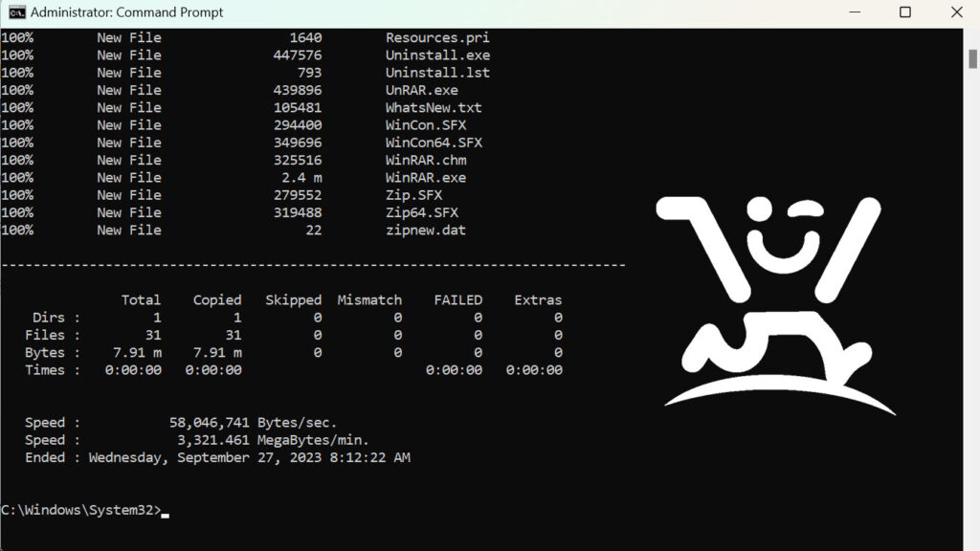Screen dimensions: 980x551
Task: Click the '2.4 m' size value
Action: pos(301,177)
